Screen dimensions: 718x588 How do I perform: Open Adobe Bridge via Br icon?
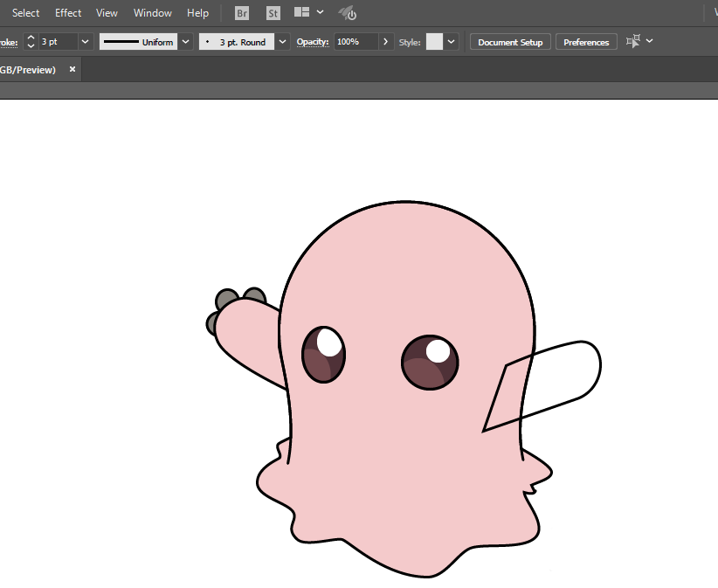[x=242, y=13]
